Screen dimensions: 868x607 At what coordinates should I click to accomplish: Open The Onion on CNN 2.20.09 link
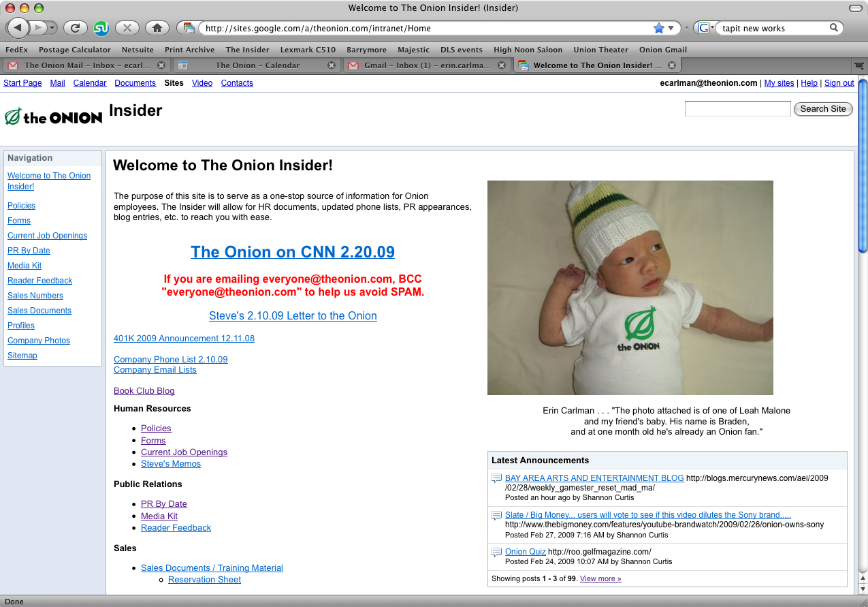(x=293, y=252)
